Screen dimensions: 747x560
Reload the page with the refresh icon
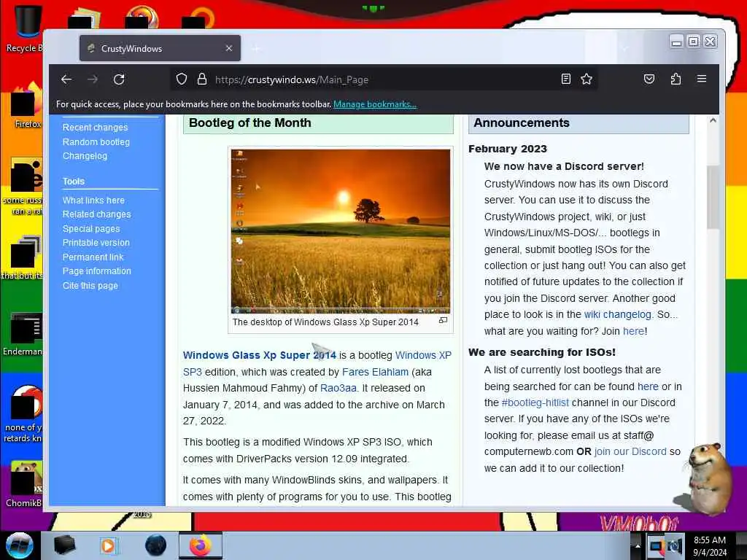point(119,79)
